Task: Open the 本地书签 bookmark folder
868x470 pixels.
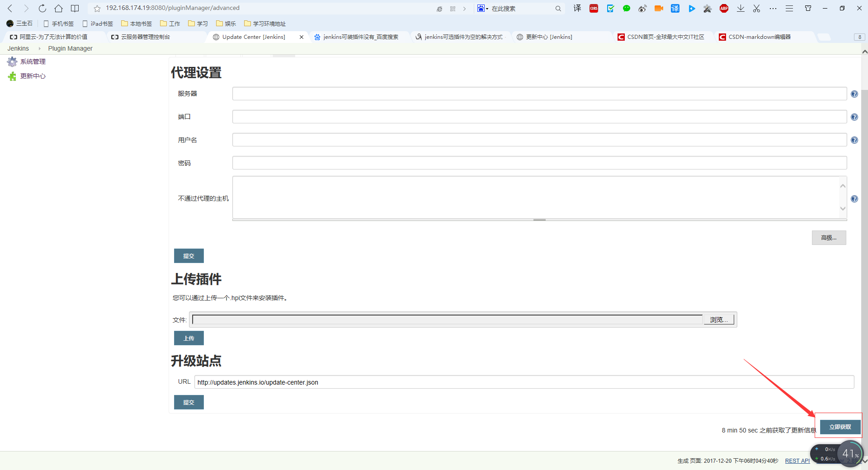Action: (x=137, y=23)
